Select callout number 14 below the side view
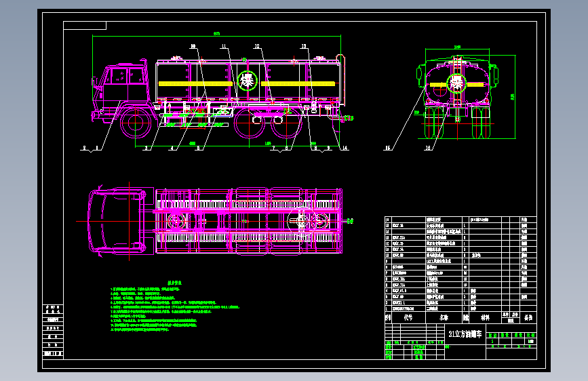This screenshot has height=381, width=588. click(x=345, y=148)
